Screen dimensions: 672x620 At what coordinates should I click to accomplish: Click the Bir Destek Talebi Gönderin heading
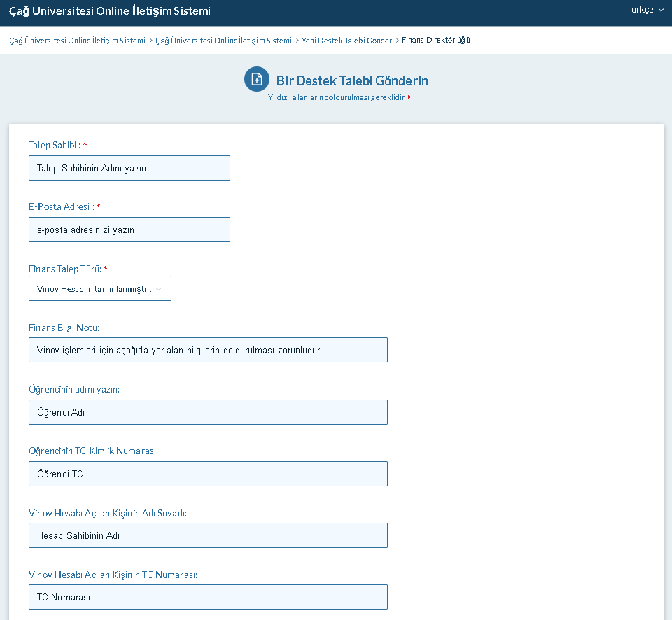(352, 80)
